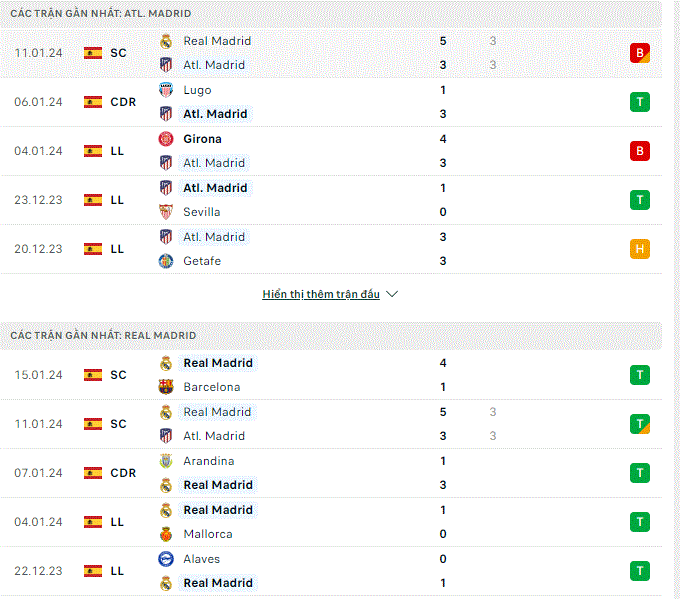Click the Barcelona club crest icon
680x599 pixels.
[x=166, y=386]
